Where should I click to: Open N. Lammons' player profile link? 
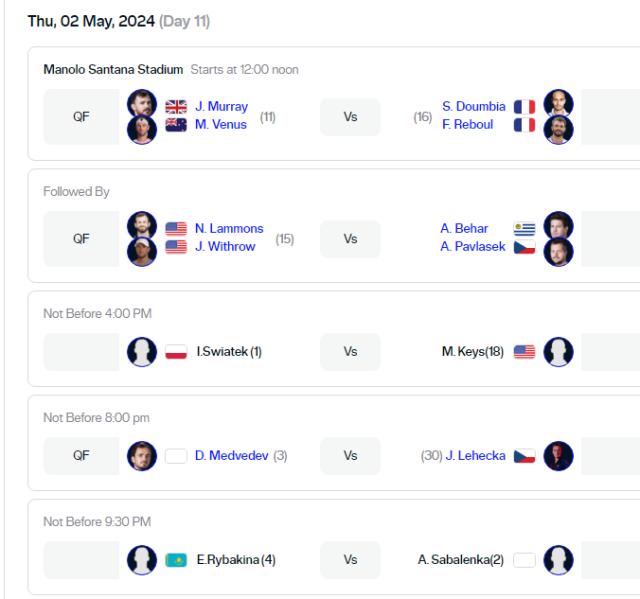pyautogui.click(x=229, y=229)
